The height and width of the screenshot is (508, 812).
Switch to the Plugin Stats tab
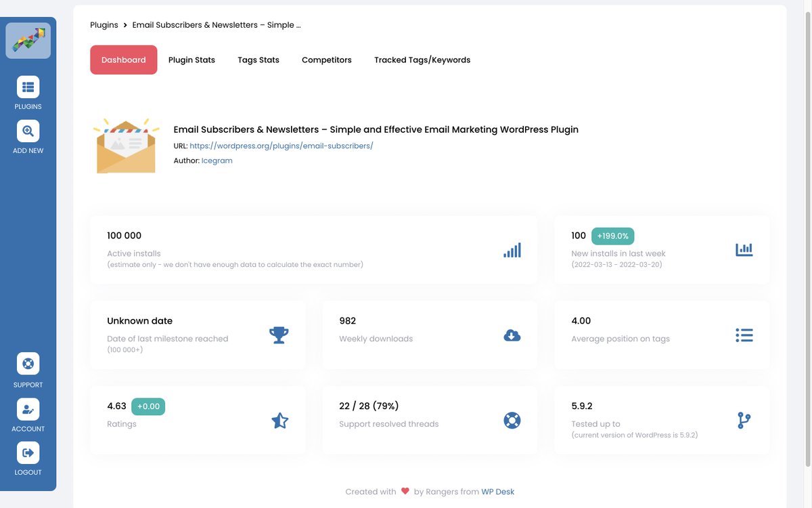coord(191,60)
